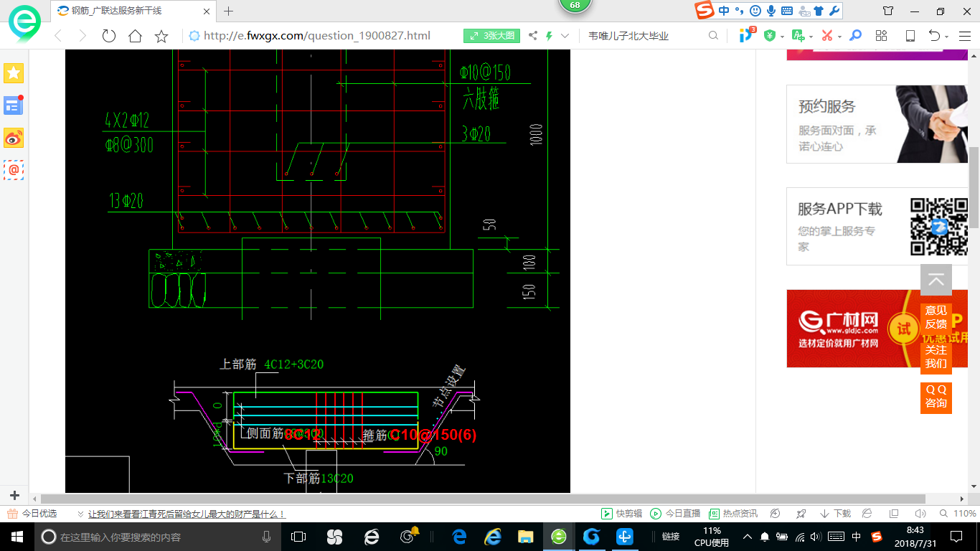The image size is (980, 551).
Task: Click the share icon in address bar
Action: pyautogui.click(x=533, y=36)
